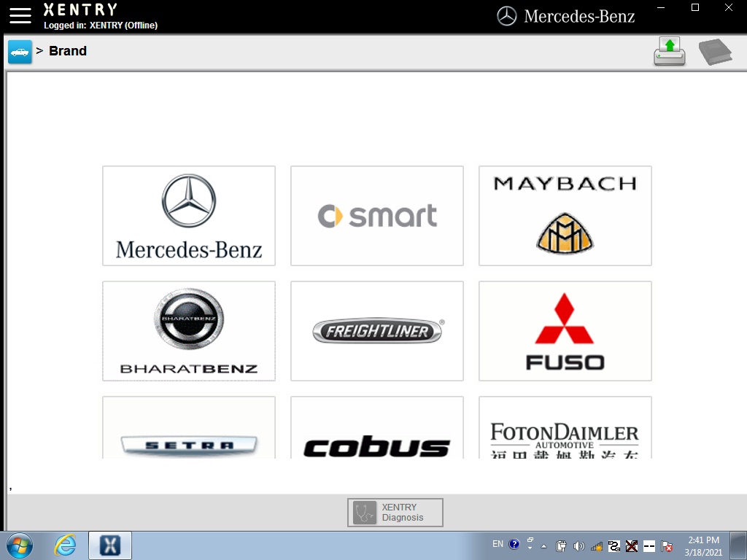Pick the cobus brand tile
Viewport: 747px width, 560px height.
click(377, 427)
